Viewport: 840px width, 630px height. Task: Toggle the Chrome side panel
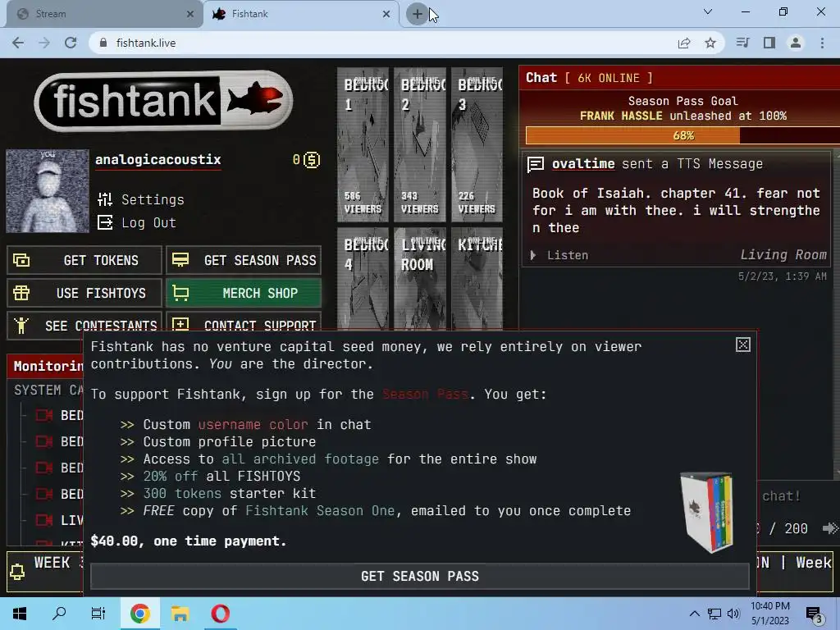click(769, 43)
